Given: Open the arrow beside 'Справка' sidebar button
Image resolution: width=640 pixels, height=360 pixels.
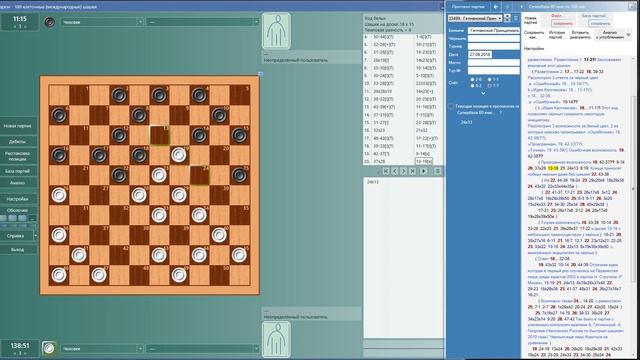Looking at the screenshot, I should pos(36,236).
